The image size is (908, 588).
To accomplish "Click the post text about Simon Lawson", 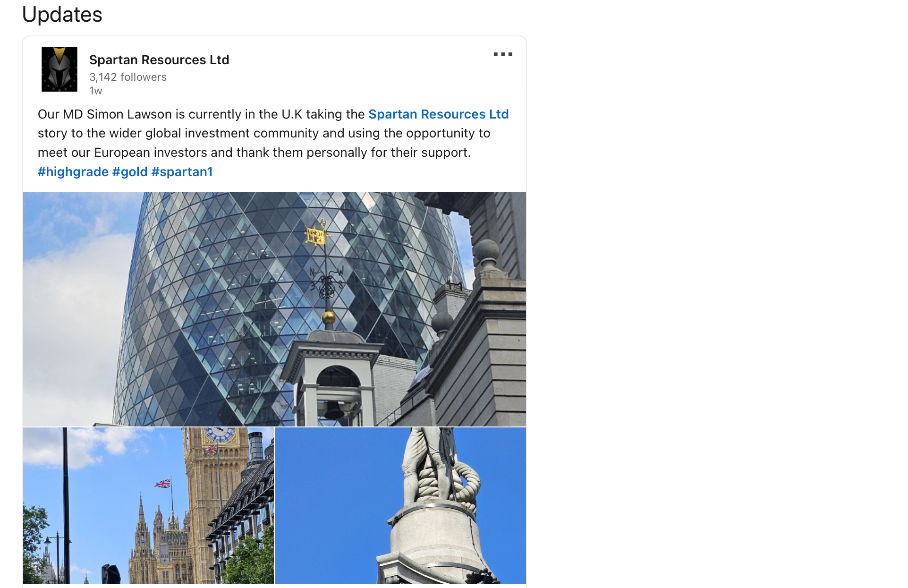I will click(x=273, y=134).
